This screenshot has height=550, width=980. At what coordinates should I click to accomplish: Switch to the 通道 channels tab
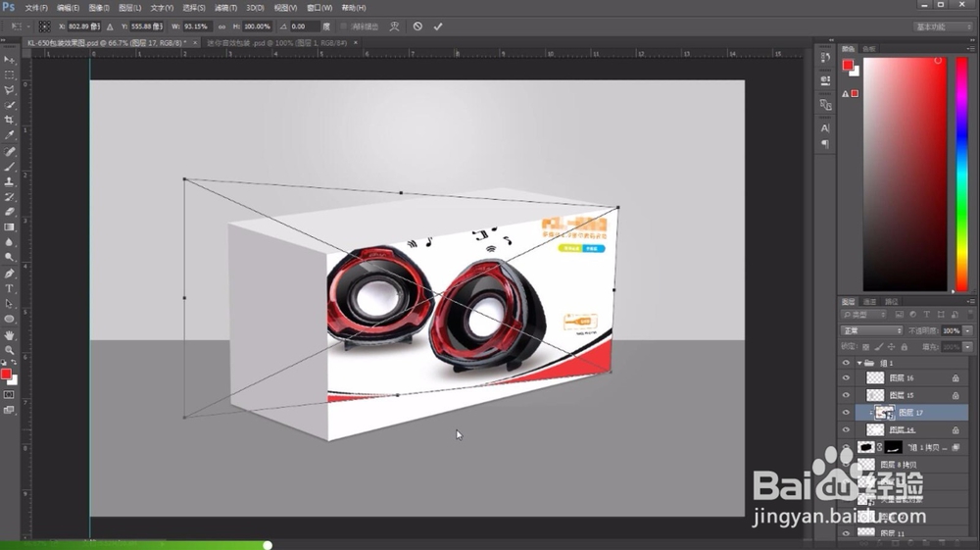pos(869,302)
